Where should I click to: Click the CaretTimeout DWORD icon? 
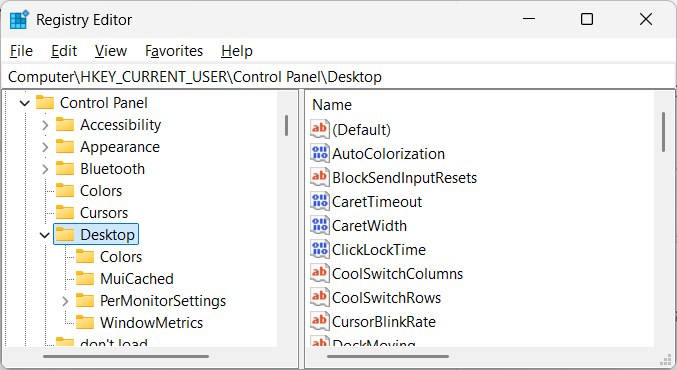(320, 202)
